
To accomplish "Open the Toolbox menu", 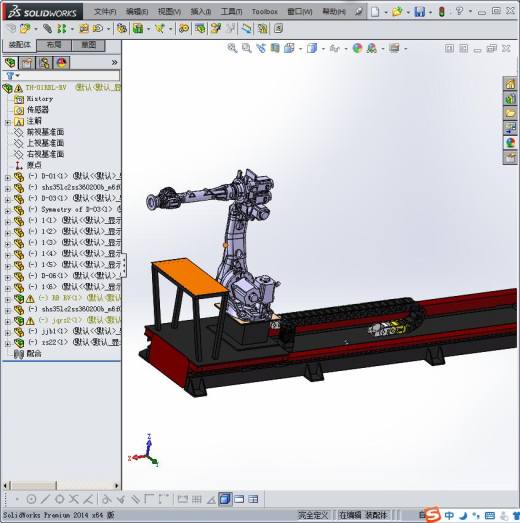I will [265, 11].
